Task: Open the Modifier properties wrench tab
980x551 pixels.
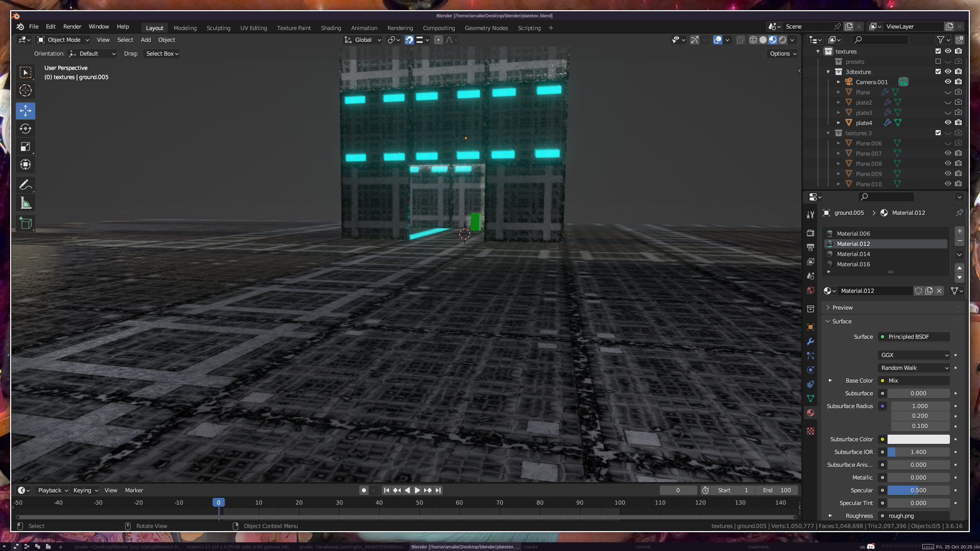Action: (811, 341)
